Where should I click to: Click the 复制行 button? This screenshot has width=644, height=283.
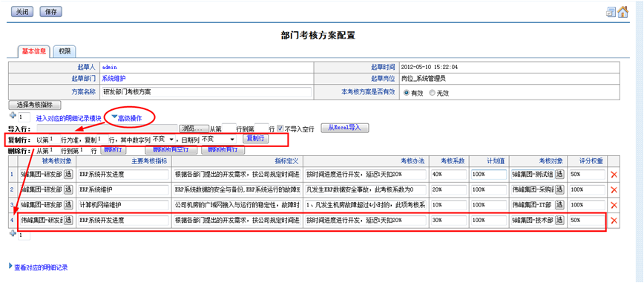(x=255, y=139)
